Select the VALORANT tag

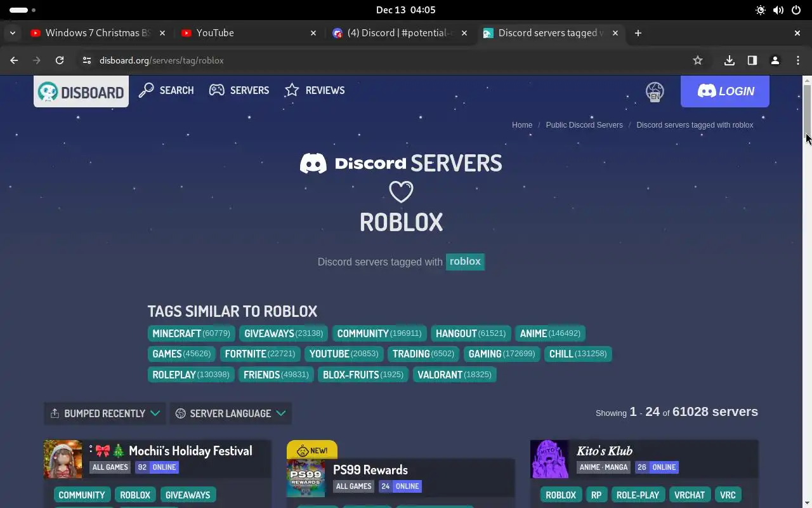[x=454, y=375]
